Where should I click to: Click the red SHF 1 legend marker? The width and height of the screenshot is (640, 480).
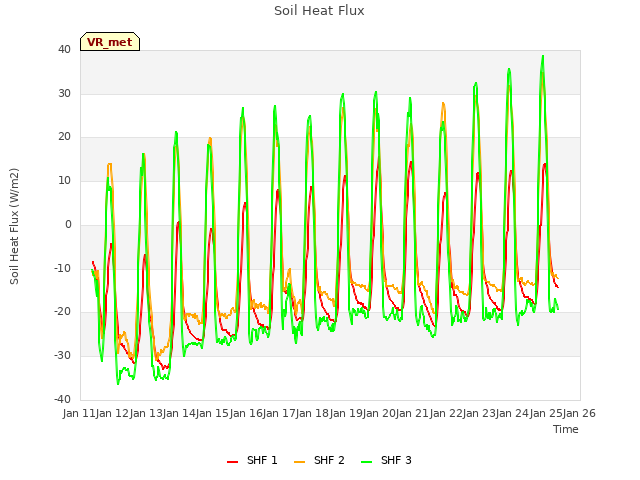(232, 461)
